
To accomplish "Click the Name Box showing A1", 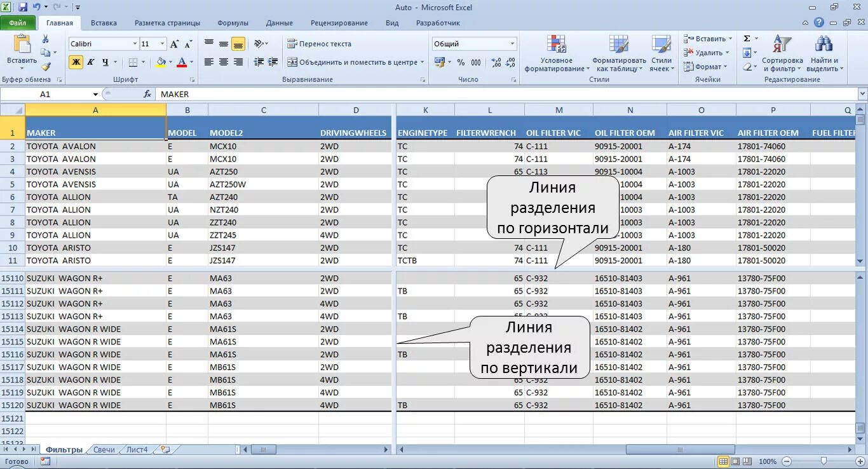I will tap(45, 94).
